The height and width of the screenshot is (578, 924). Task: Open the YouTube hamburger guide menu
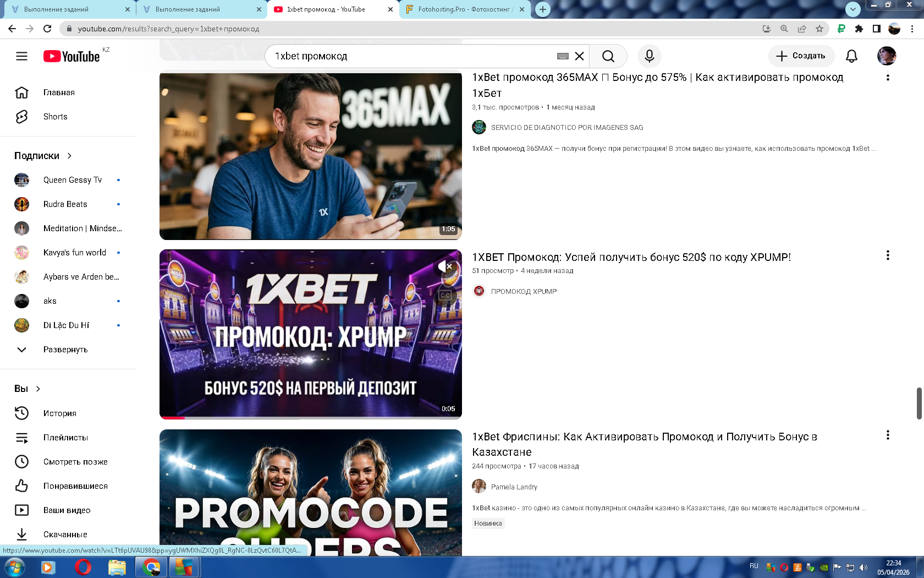[21, 56]
